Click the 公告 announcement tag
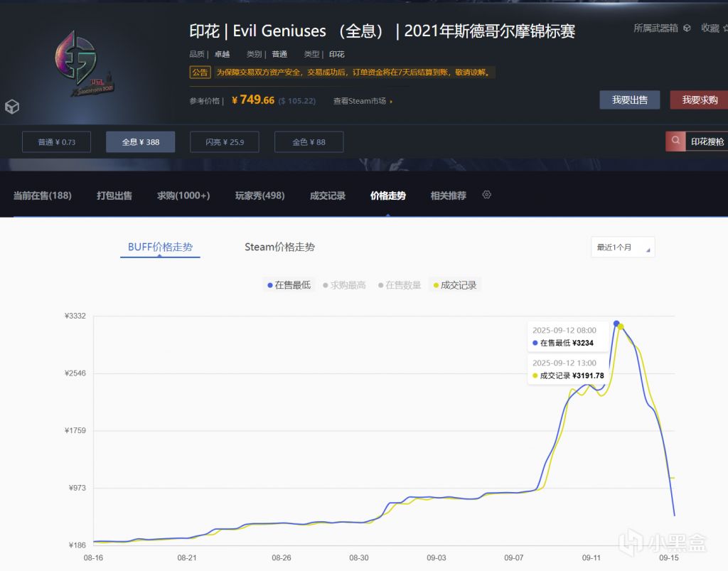This screenshot has width=728, height=571. point(200,73)
